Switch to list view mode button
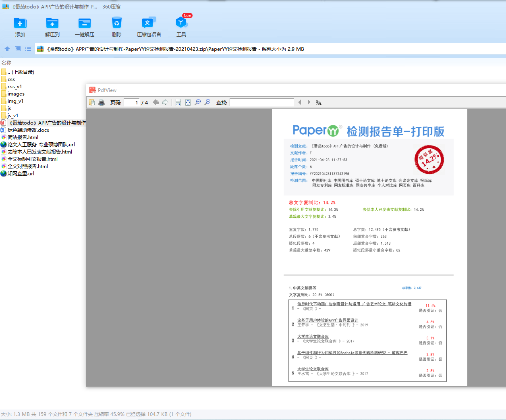This screenshot has width=506, height=420. tap(28, 49)
